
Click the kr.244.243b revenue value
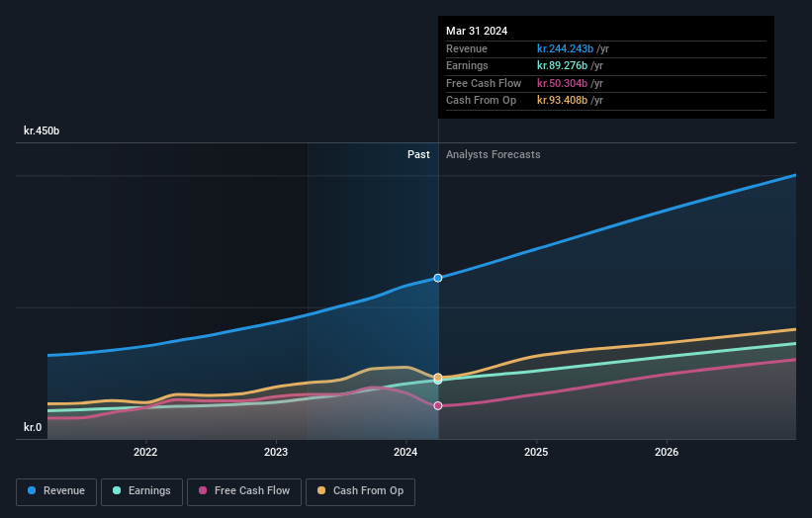click(565, 48)
